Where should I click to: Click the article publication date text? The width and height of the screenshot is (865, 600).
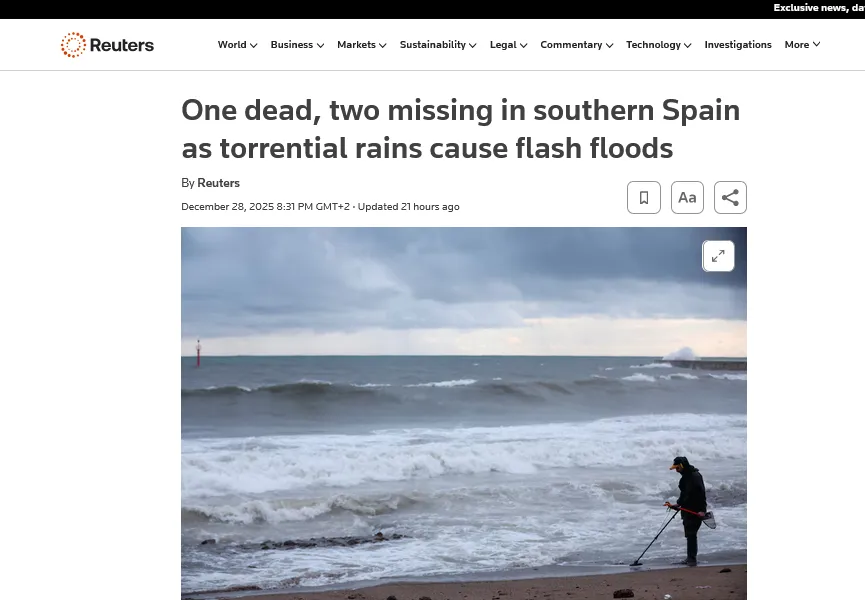point(265,207)
